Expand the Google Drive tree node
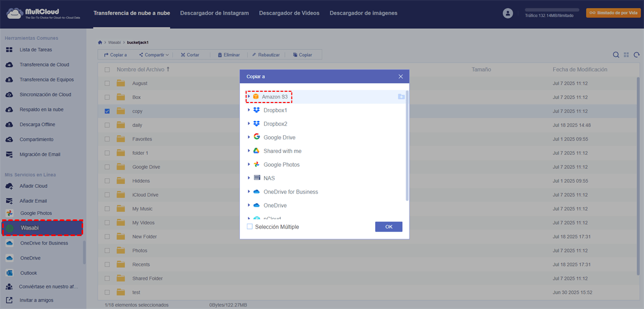This screenshot has height=309, width=644. (x=249, y=137)
